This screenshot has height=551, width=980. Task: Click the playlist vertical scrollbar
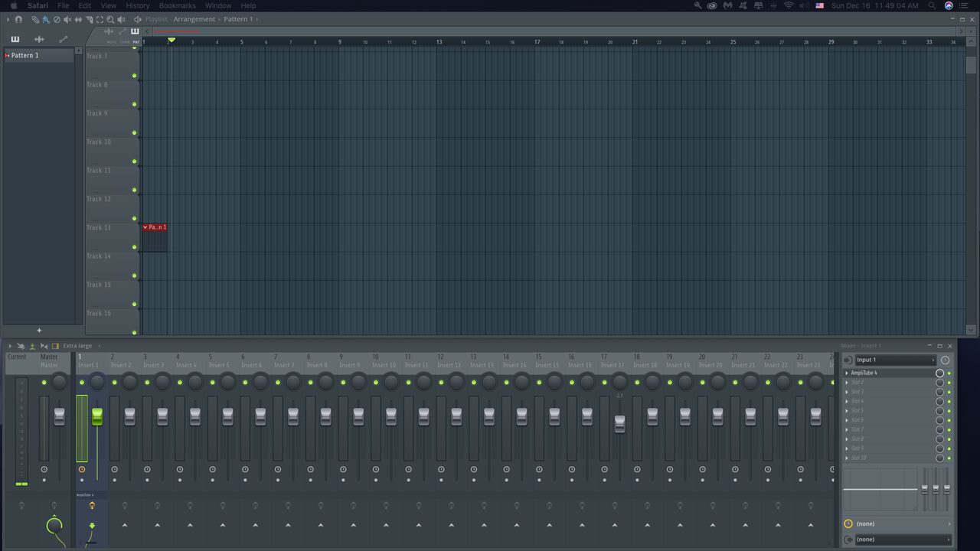coord(971,66)
